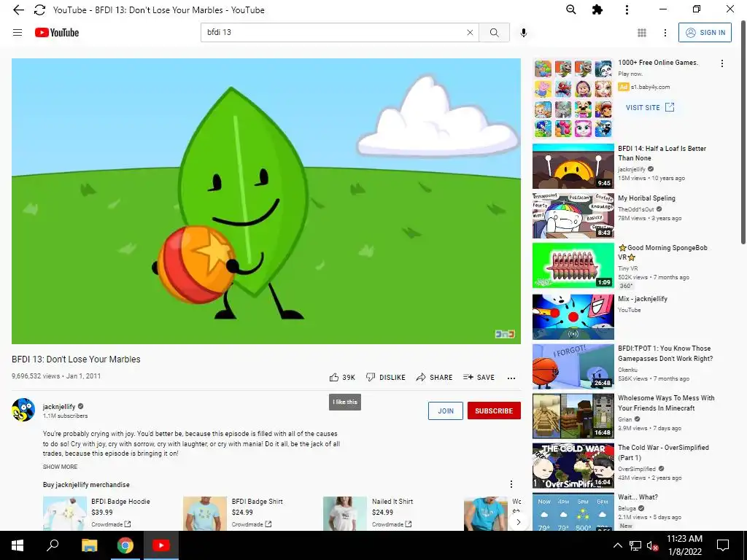Image resolution: width=747 pixels, height=560 pixels.
Task: Open the Mix - jacknjellify playlist thumbnail
Action: [573, 316]
